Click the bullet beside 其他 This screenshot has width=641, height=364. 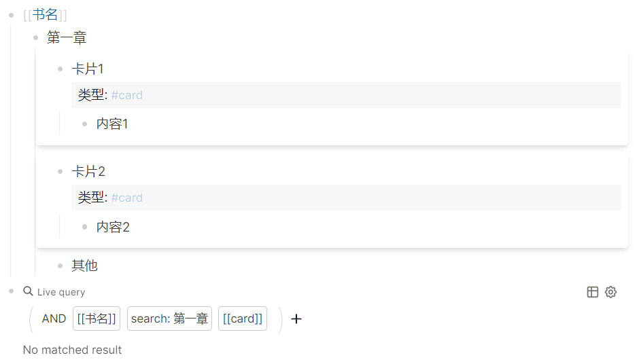60,266
